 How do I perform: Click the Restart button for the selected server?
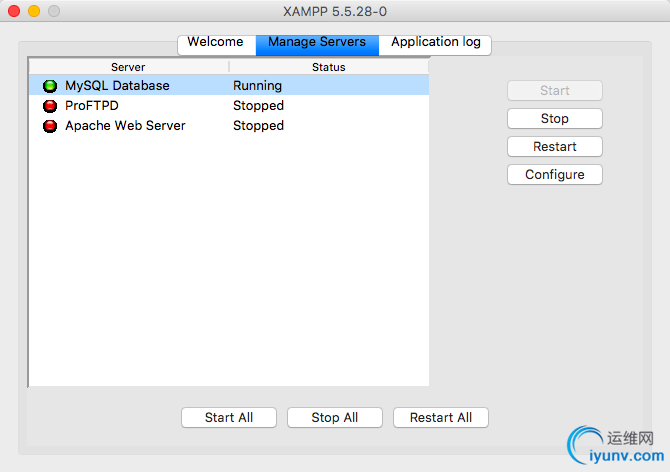point(555,147)
